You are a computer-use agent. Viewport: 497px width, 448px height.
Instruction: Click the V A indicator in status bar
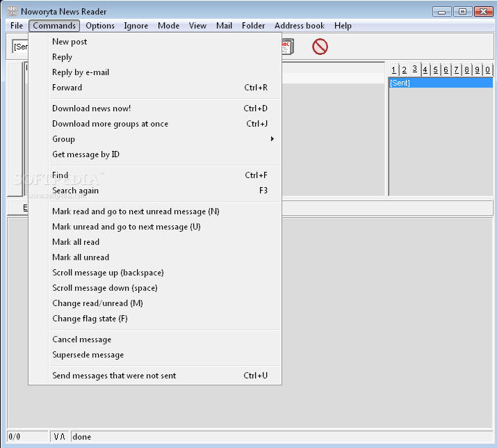[x=59, y=437]
